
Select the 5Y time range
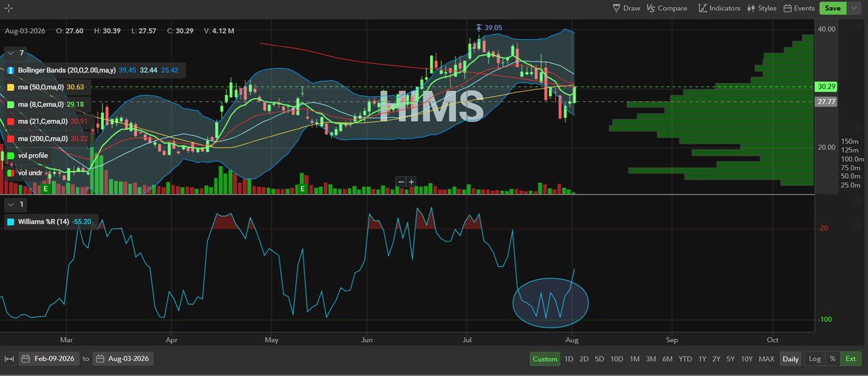tap(730, 359)
